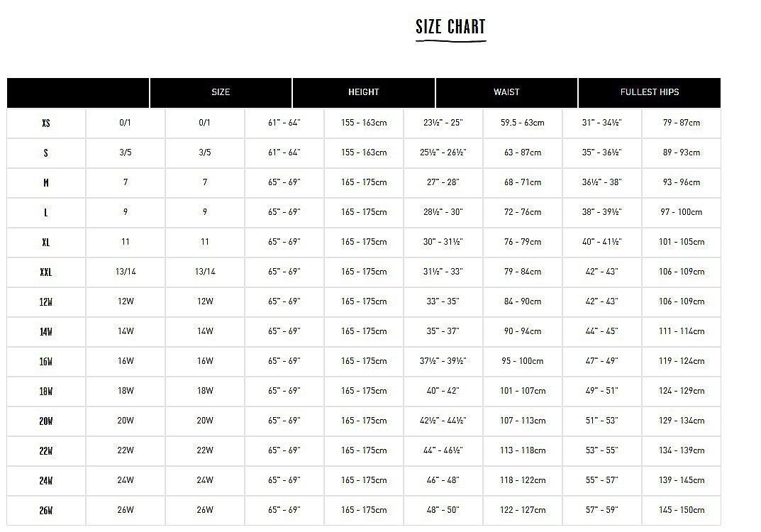Click the WAIST column header

[x=506, y=92]
